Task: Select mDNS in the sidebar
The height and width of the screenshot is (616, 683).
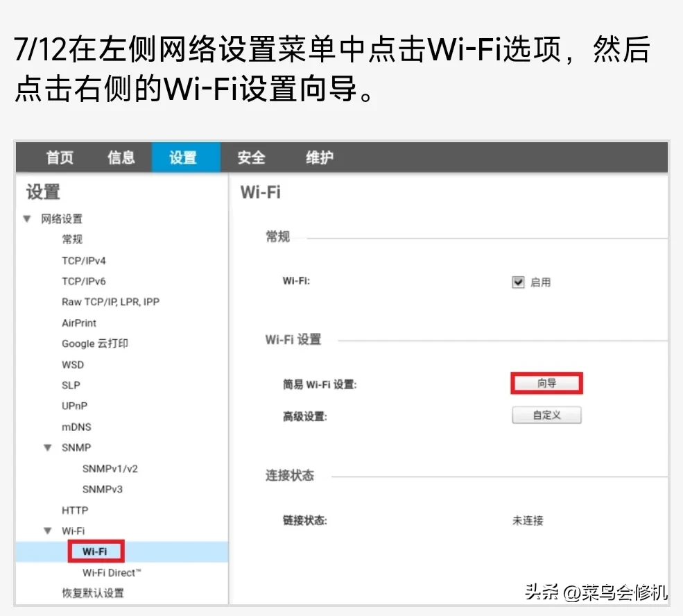Action: (x=77, y=427)
